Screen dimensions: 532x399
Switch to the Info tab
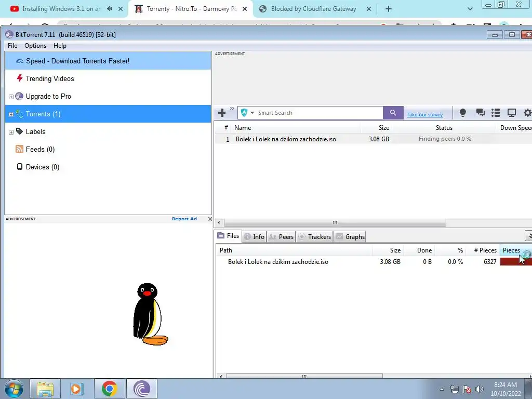pos(254,236)
